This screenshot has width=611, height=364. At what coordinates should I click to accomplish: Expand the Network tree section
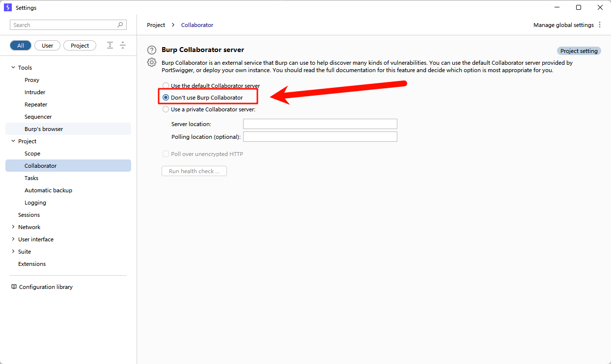click(x=13, y=227)
